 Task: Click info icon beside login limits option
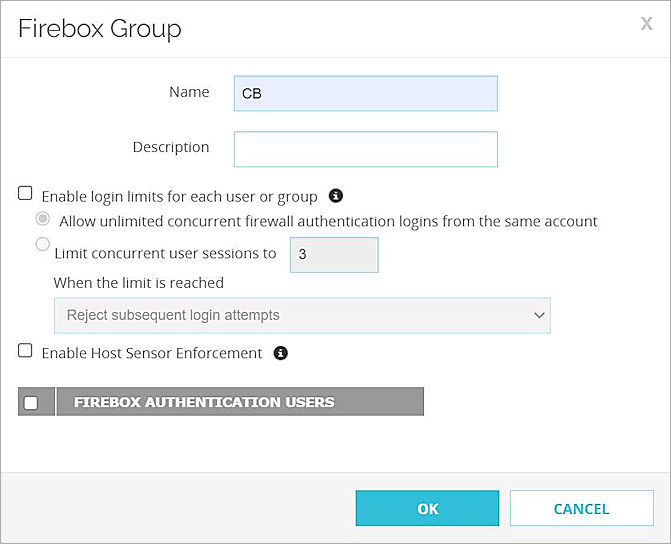coord(336,196)
